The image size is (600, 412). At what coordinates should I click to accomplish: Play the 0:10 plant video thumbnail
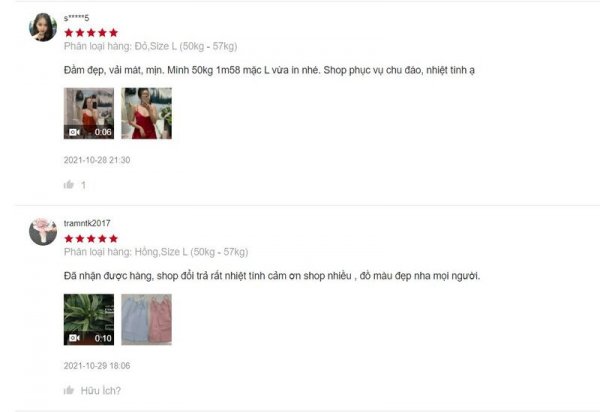click(89, 319)
